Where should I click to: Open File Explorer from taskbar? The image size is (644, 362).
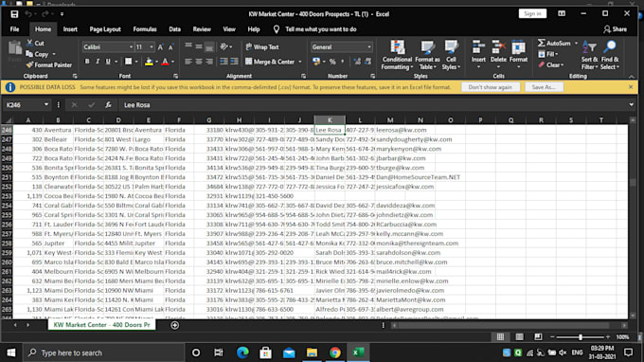point(312,353)
